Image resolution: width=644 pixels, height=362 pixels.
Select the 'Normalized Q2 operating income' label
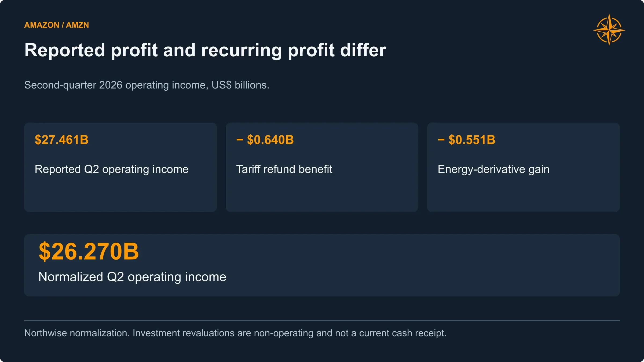pyautogui.click(x=132, y=277)
